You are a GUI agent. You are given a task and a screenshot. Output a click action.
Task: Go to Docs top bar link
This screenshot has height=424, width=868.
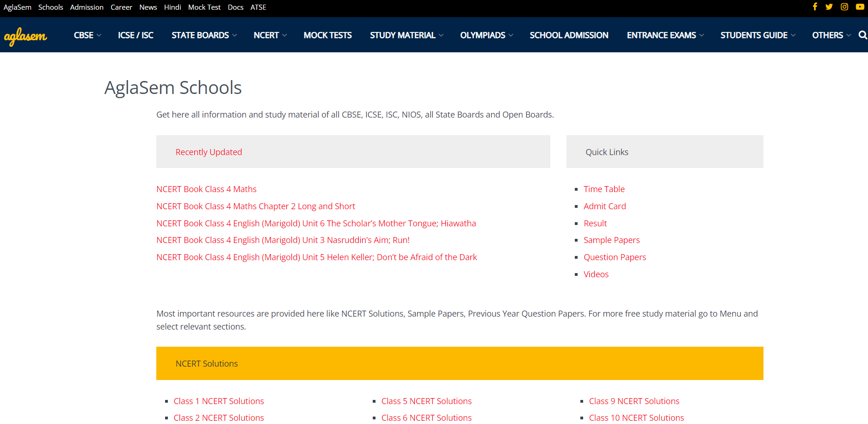tap(235, 7)
